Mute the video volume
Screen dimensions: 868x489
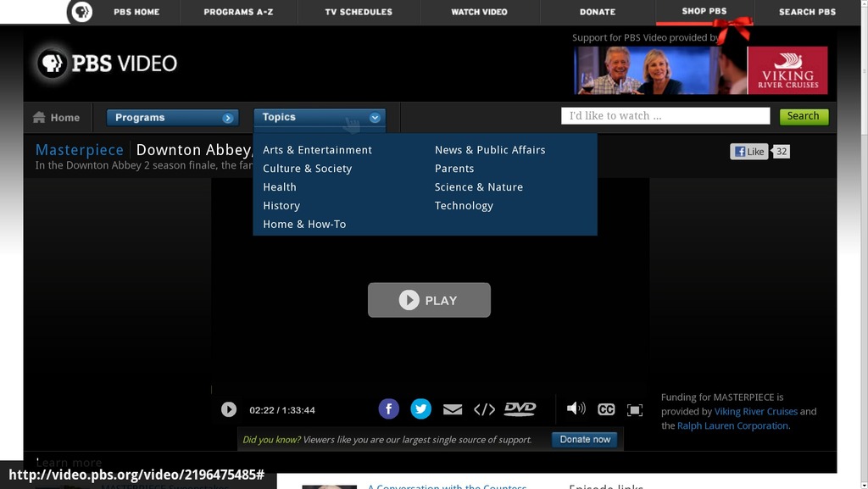point(576,408)
